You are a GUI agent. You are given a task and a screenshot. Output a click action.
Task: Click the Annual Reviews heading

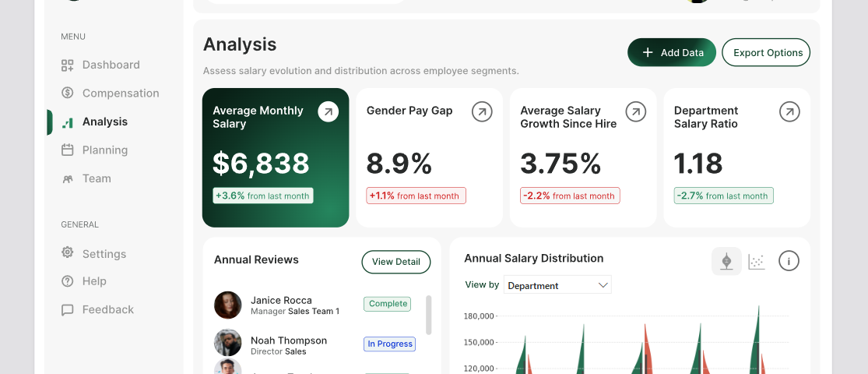tap(256, 260)
